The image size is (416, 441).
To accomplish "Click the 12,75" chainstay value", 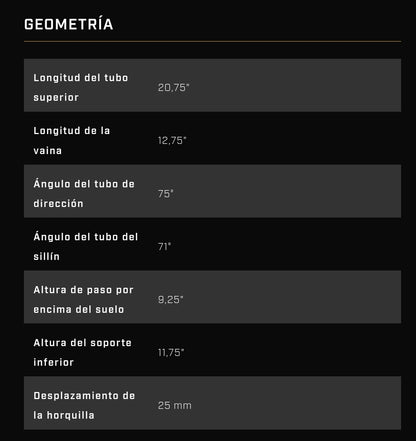I will pyautogui.click(x=172, y=140).
